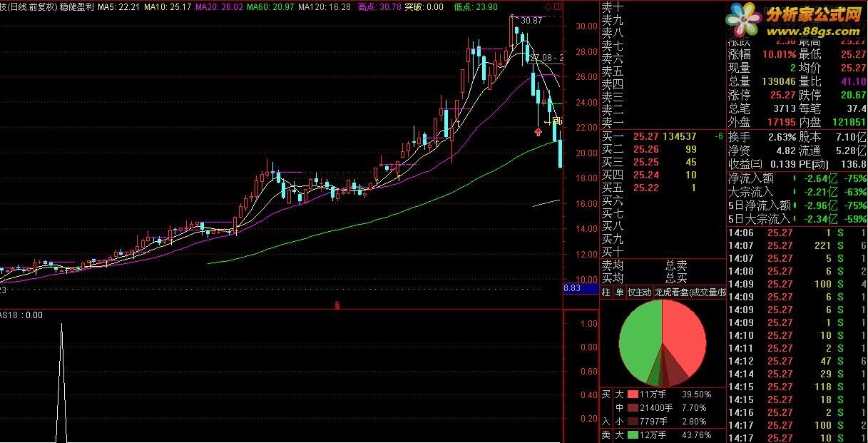
Task: Click the red up-arrow signal marker on chart
Action: point(537,132)
